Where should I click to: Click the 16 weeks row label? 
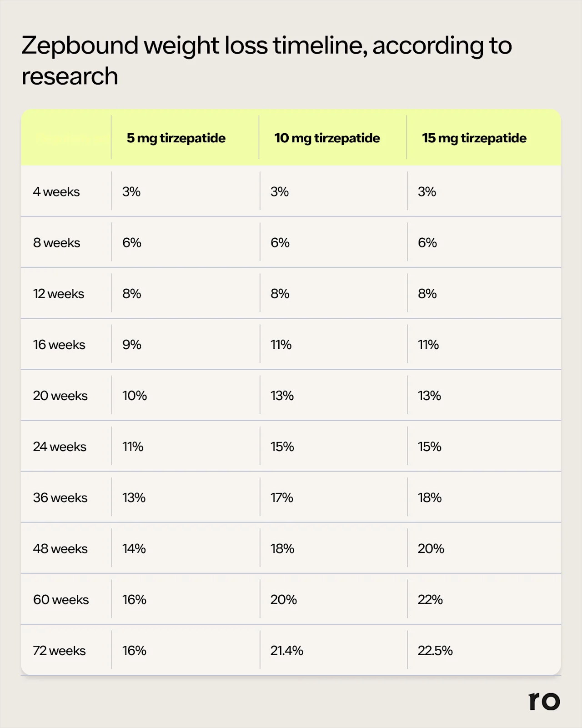pyautogui.click(x=59, y=345)
